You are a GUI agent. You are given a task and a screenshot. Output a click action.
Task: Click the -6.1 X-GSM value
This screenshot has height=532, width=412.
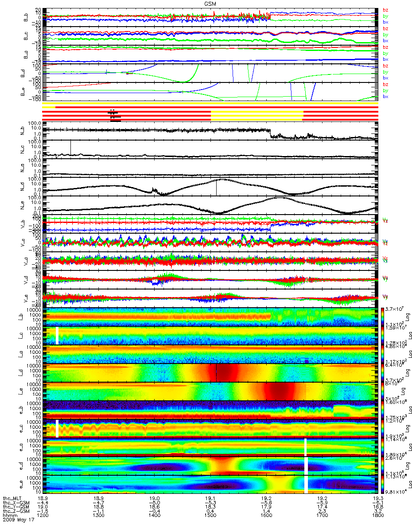point(378,502)
